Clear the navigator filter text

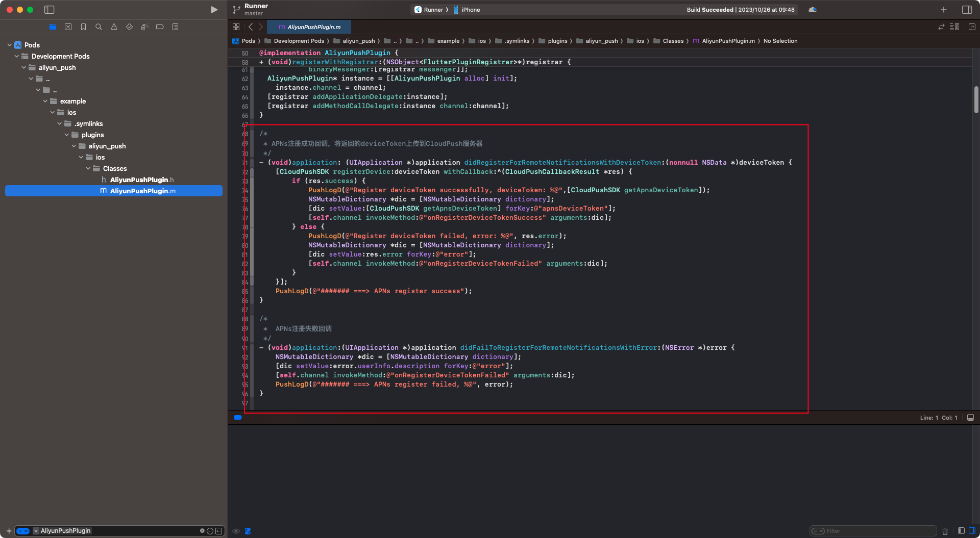202,531
